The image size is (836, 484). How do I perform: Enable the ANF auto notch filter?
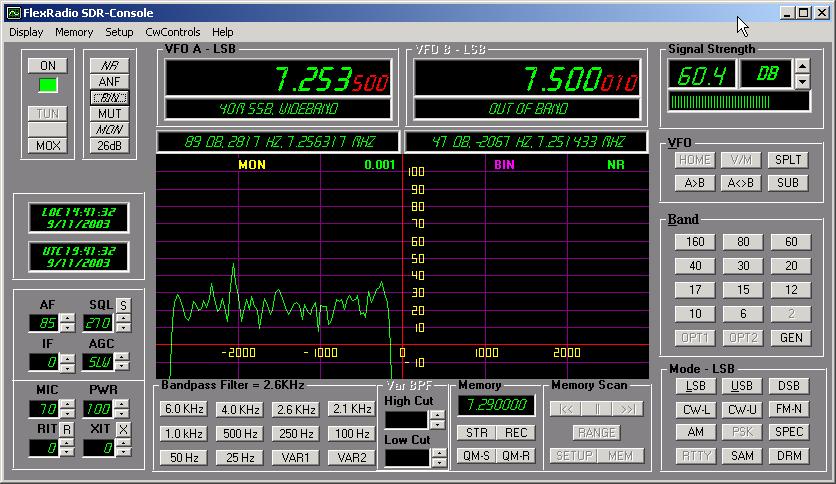point(110,81)
